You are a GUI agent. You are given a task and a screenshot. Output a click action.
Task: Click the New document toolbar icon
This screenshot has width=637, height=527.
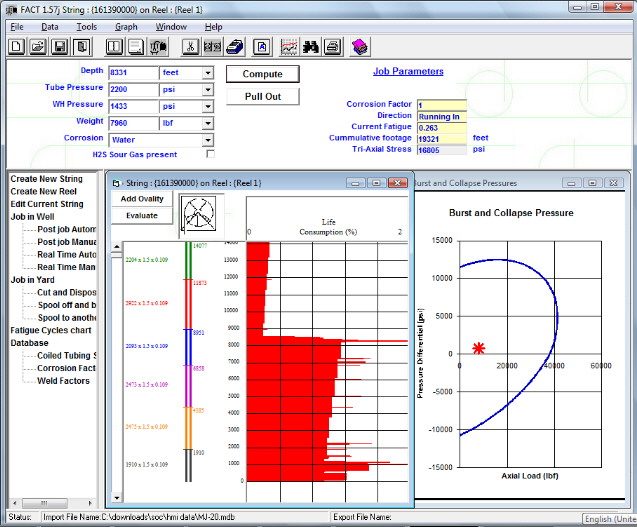point(16,46)
